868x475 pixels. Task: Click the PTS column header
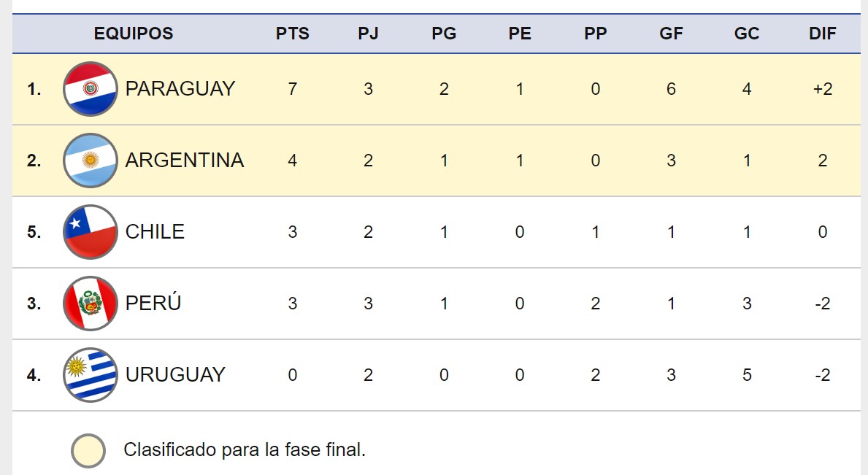293,34
